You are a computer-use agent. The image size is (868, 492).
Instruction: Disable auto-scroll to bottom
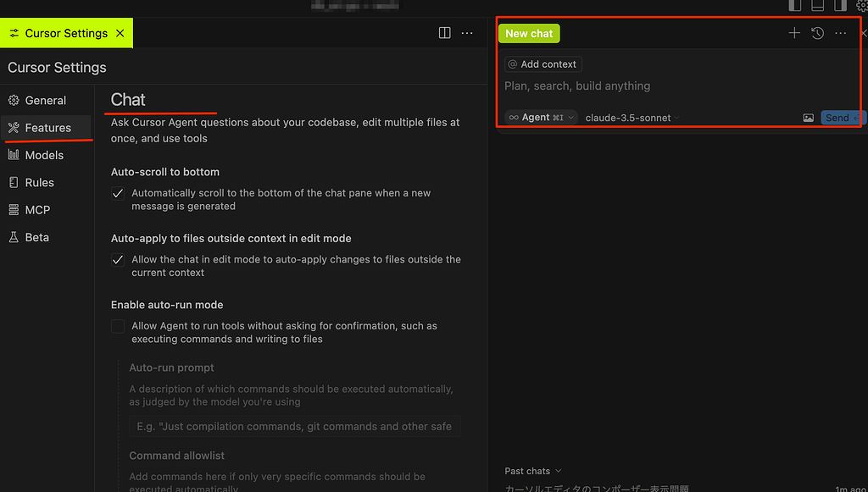(x=118, y=193)
